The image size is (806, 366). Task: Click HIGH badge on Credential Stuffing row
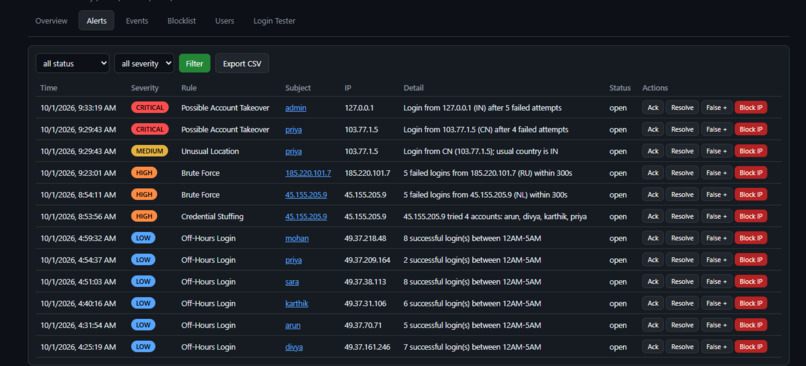144,216
